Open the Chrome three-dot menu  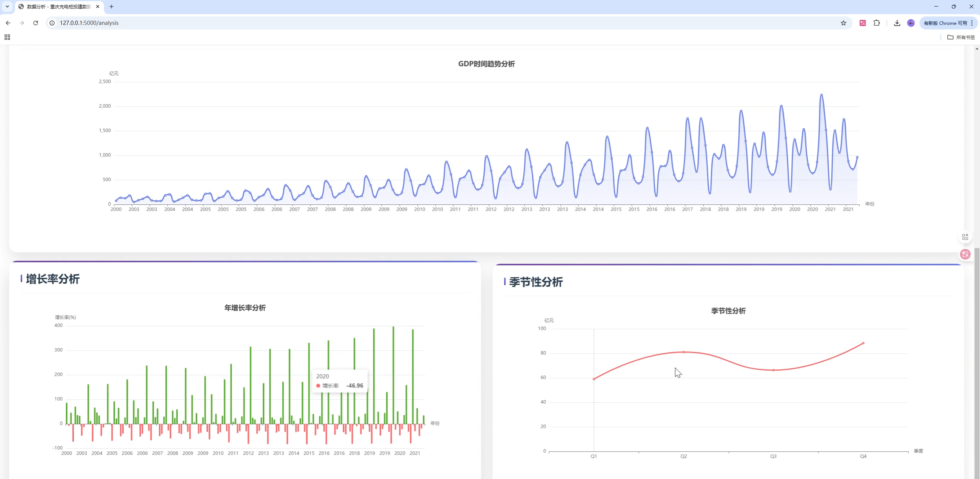972,23
